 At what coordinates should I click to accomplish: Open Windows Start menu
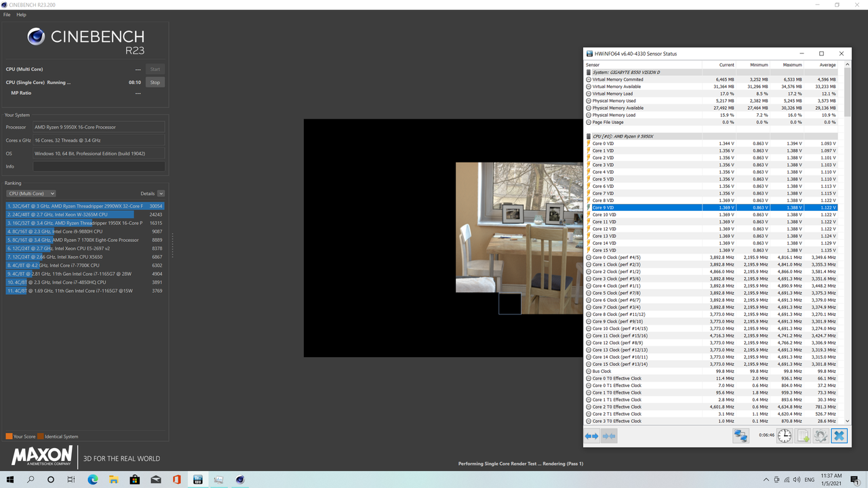(x=11, y=479)
